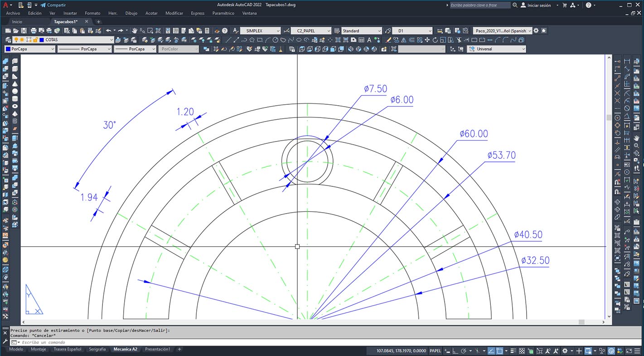This screenshot has width=644, height=356.
Task: Select the Rotate tool icon
Action: tap(435, 40)
